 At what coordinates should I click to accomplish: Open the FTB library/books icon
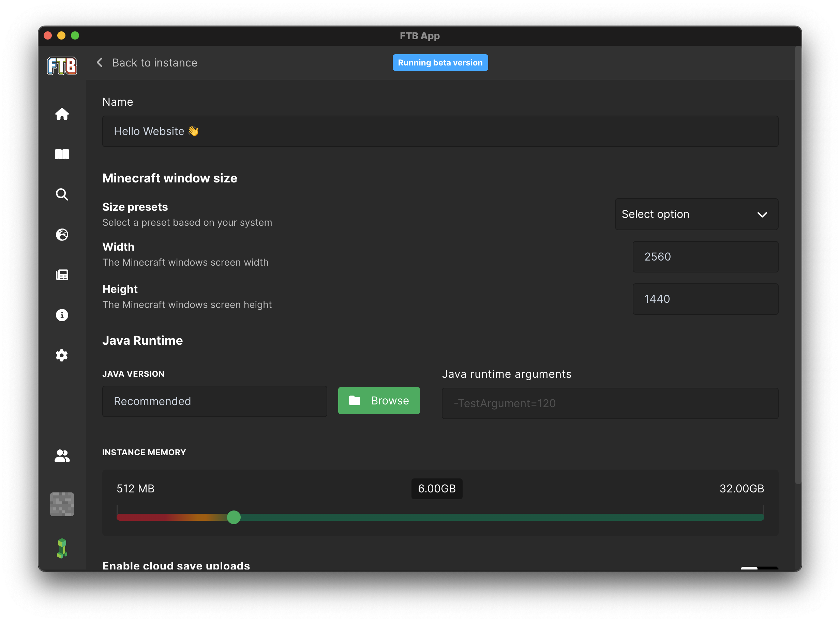62,153
